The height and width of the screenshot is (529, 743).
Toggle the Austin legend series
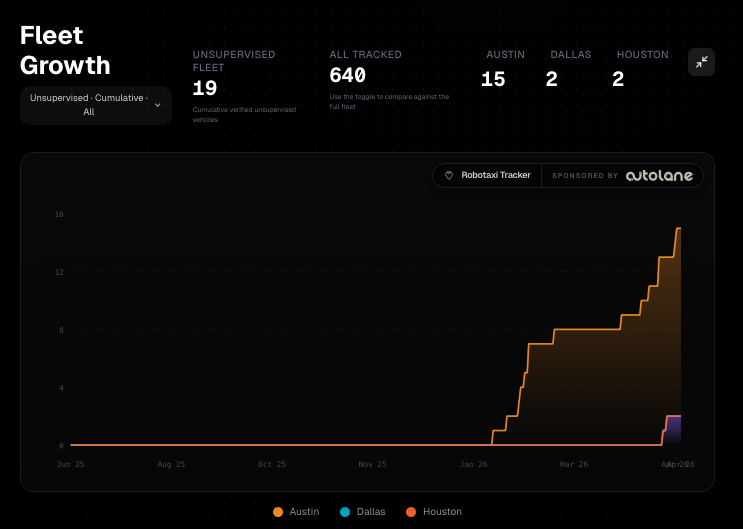(x=296, y=512)
